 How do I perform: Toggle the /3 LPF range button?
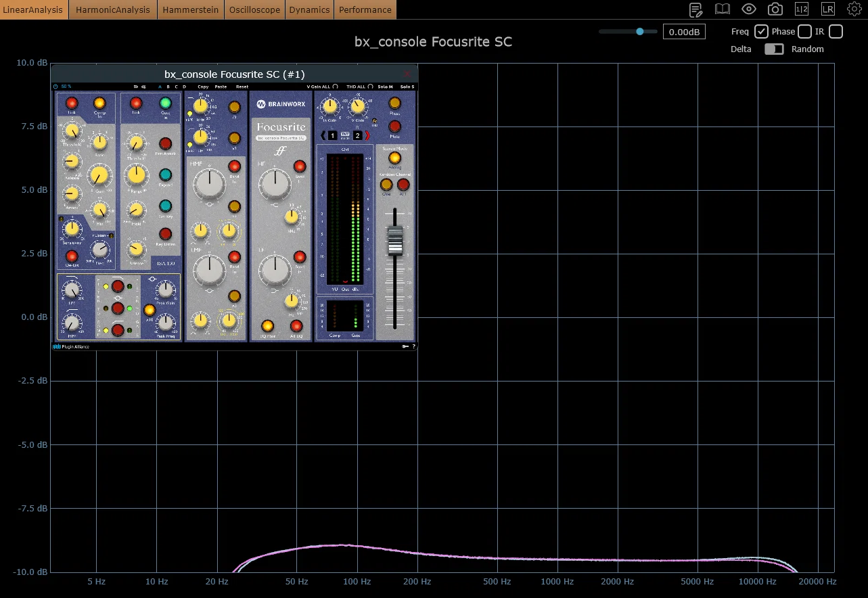(x=235, y=107)
